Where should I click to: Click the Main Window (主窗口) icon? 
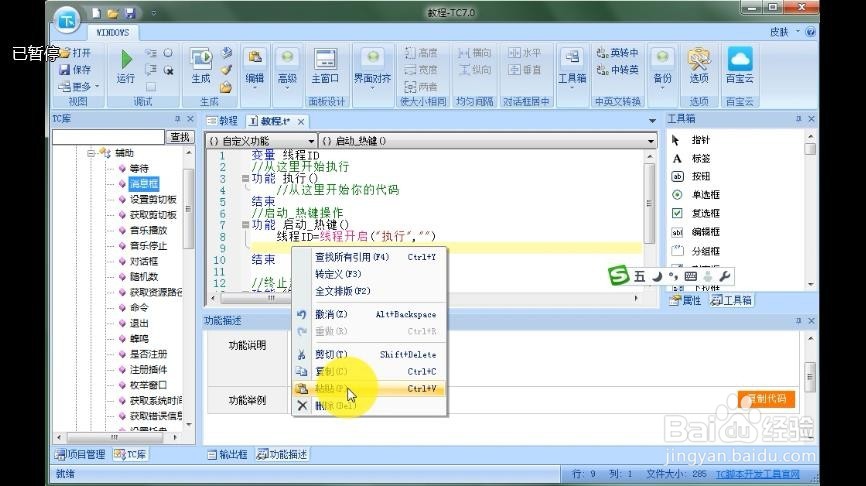coord(325,59)
